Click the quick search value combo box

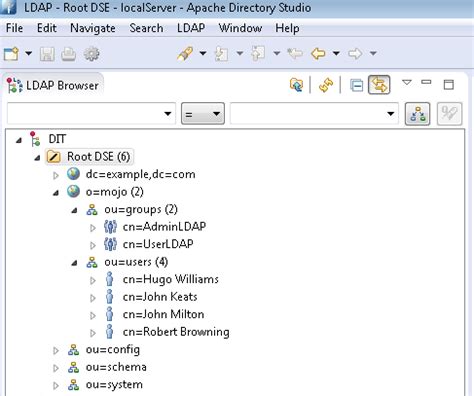coord(314,114)
